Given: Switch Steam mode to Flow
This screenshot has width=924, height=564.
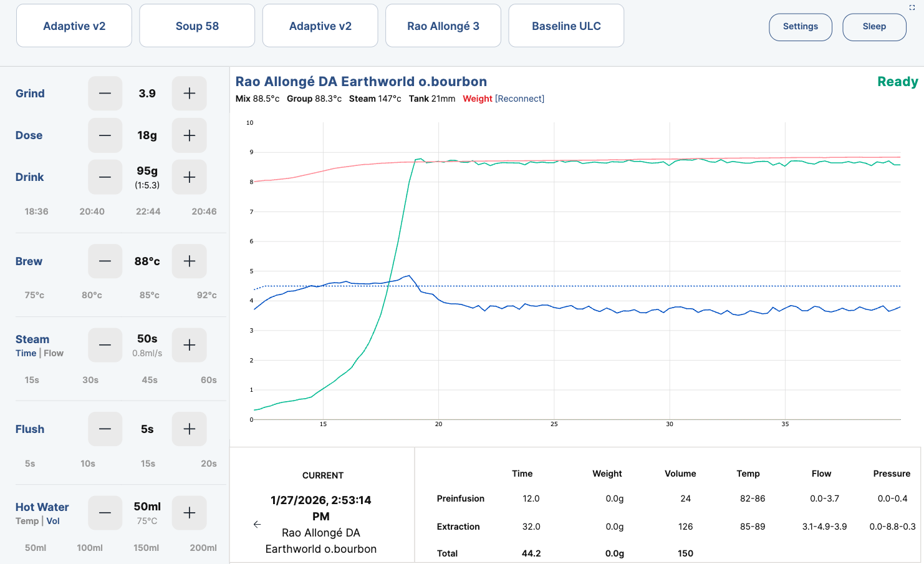Looking at the screenshot, I should (x=54, y=353).
